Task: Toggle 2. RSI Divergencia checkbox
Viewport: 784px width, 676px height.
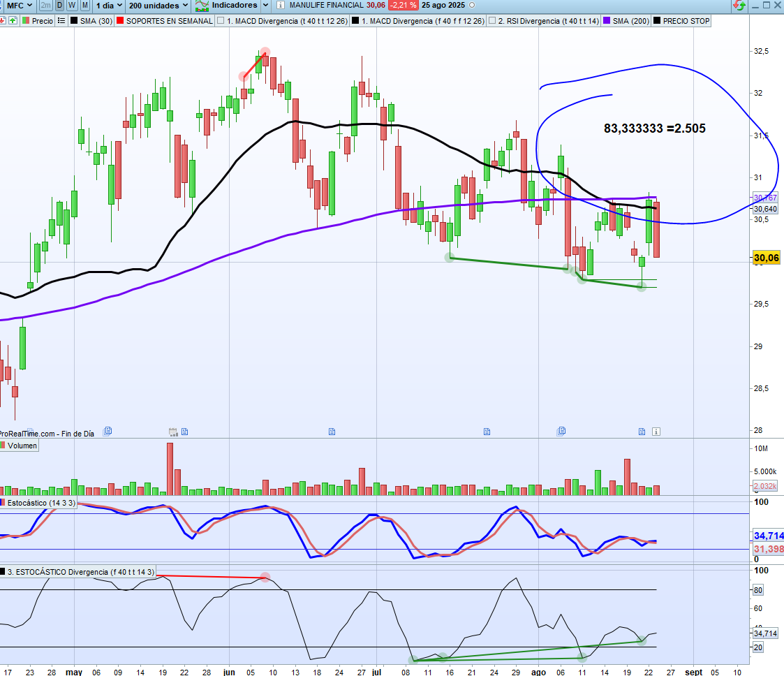Action: pos(492,20)
